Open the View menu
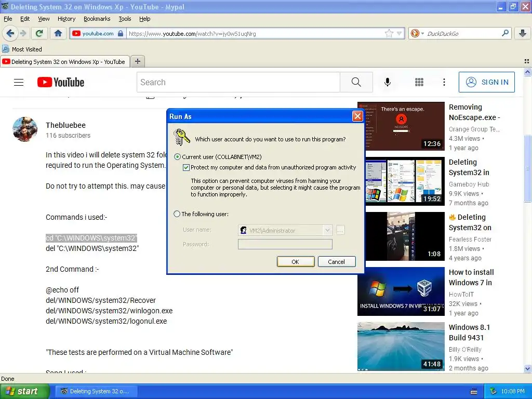This screenshot has height=399, width=532. click(x=44, y=19)
